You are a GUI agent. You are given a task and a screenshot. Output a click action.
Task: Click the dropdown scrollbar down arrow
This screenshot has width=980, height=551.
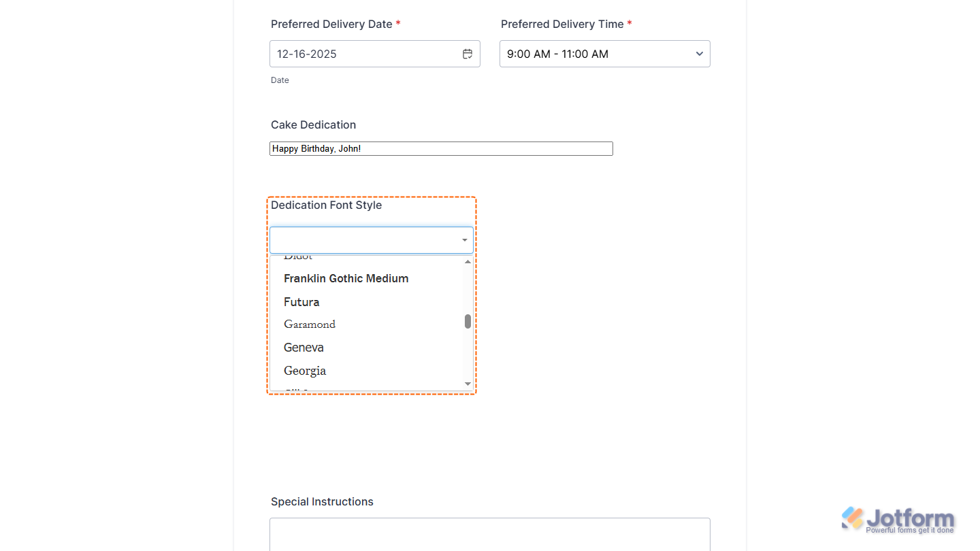click(468, 384)
